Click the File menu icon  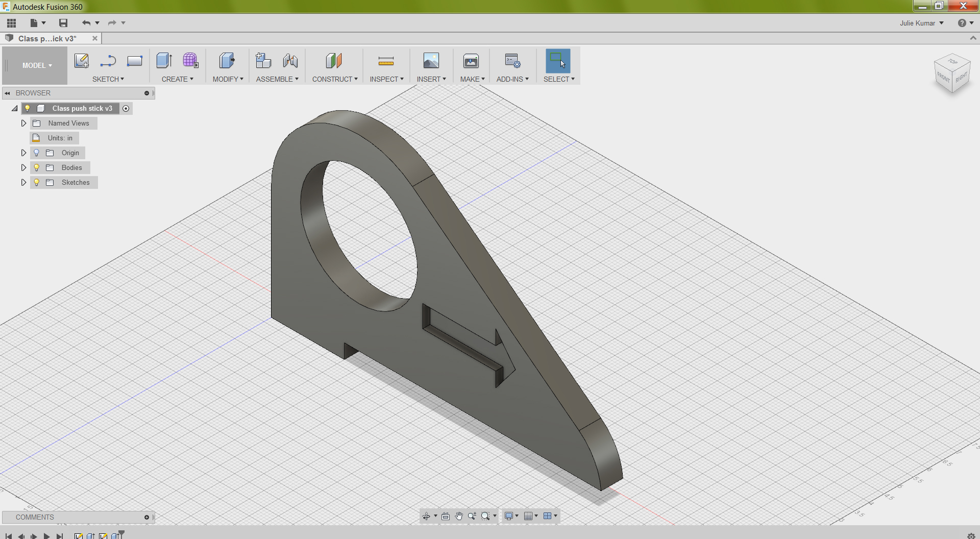[x=34, y=23]
